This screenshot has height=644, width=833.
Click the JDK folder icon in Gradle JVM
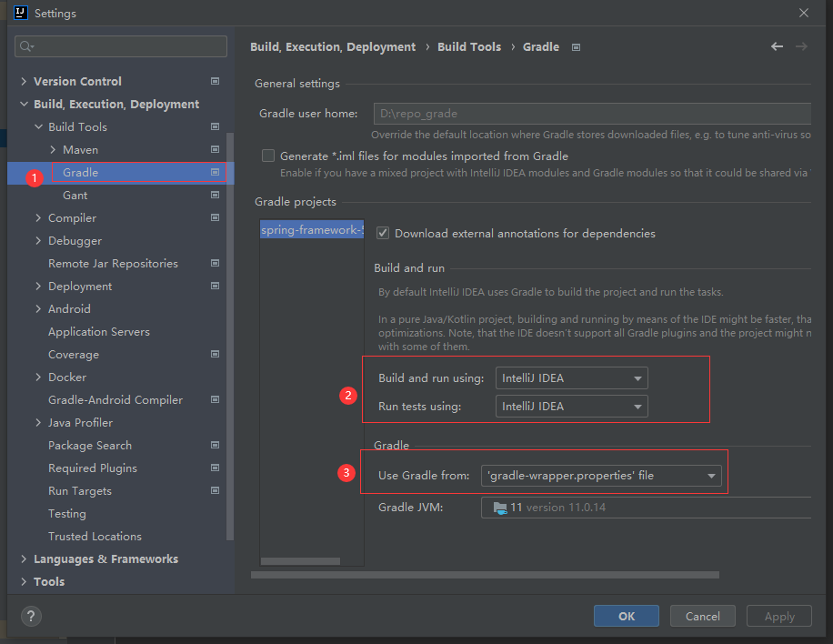[x=500, y=508]
